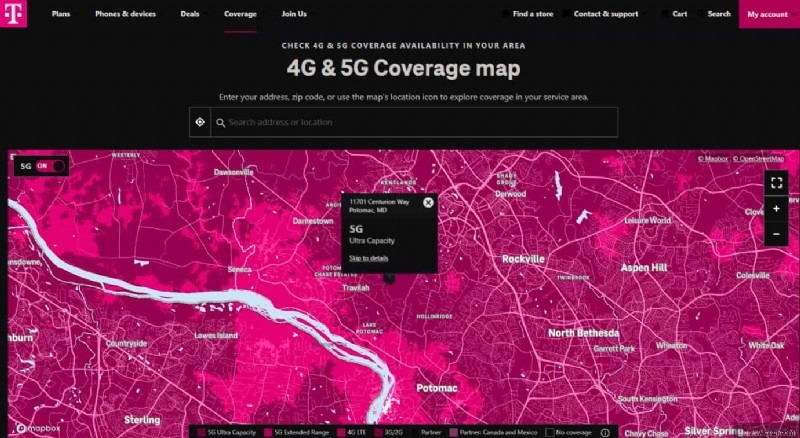The height and width of the screenshot is (438, 800).
Task: Follow the Skip to details link
Action: click(x=368, y=258)
